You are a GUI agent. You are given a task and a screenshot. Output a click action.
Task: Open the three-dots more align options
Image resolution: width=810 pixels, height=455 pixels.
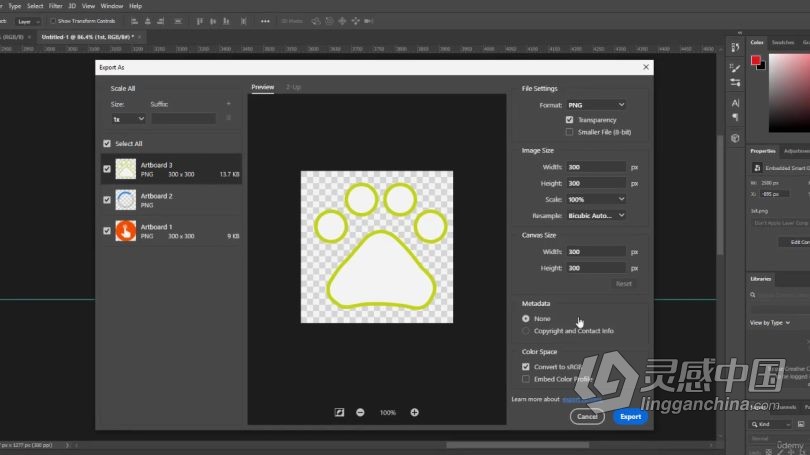(265, 21)
